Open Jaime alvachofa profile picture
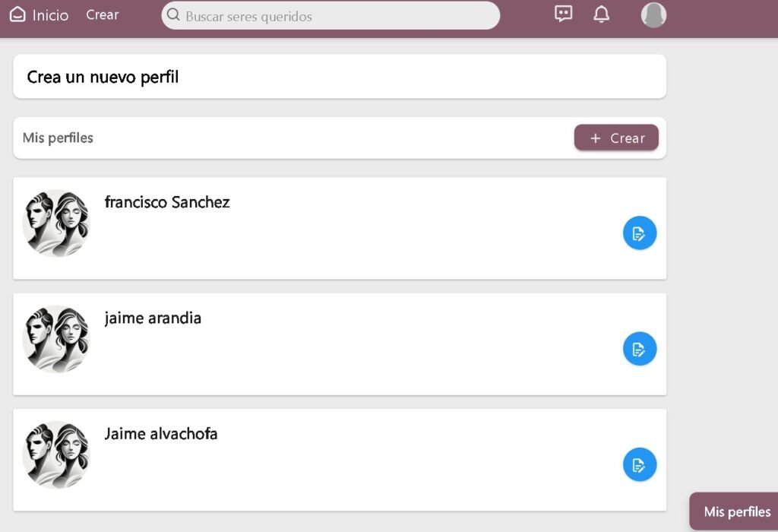Screen dimensions: 778x532 pyautogui.click(x=55, y=454)
